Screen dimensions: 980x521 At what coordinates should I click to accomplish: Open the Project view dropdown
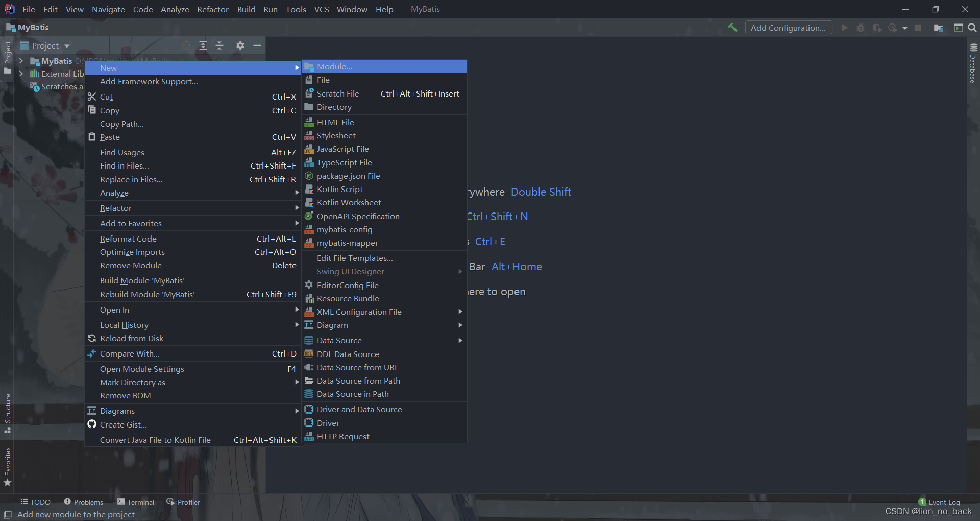coord(45,45)
